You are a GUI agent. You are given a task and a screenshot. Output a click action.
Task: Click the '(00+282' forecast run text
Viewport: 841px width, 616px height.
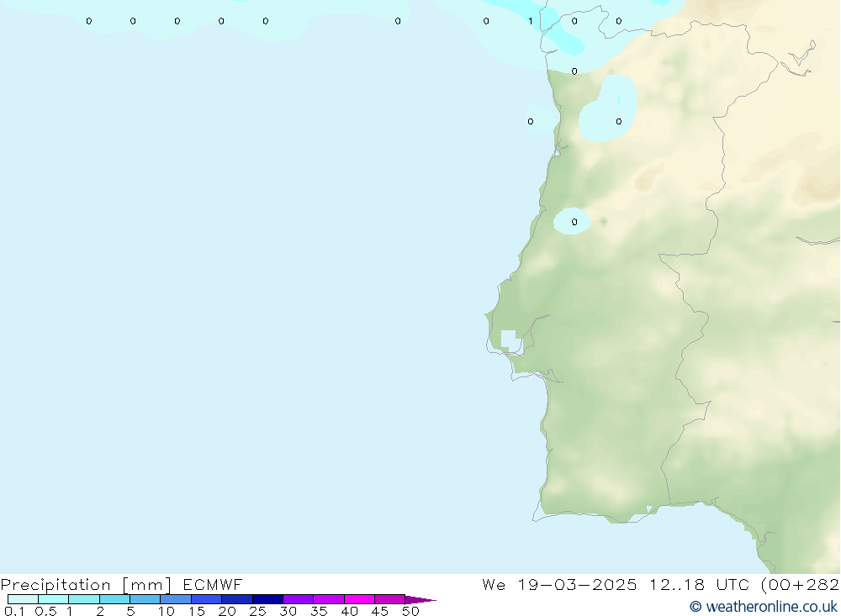coord(800,584)
